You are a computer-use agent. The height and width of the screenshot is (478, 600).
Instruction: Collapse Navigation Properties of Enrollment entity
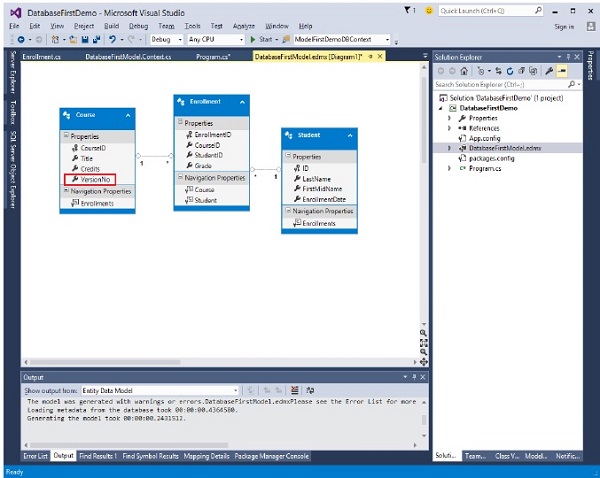(x=180, y=177)
